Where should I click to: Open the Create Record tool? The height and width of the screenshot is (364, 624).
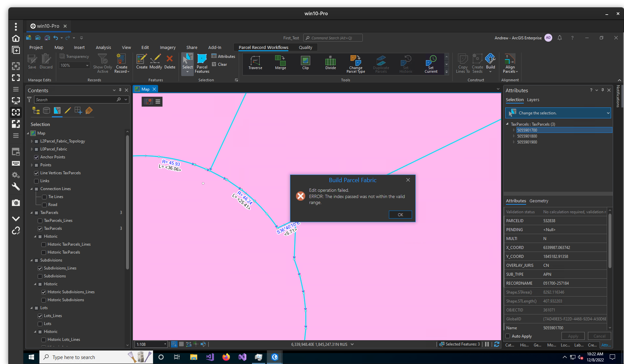122,63
